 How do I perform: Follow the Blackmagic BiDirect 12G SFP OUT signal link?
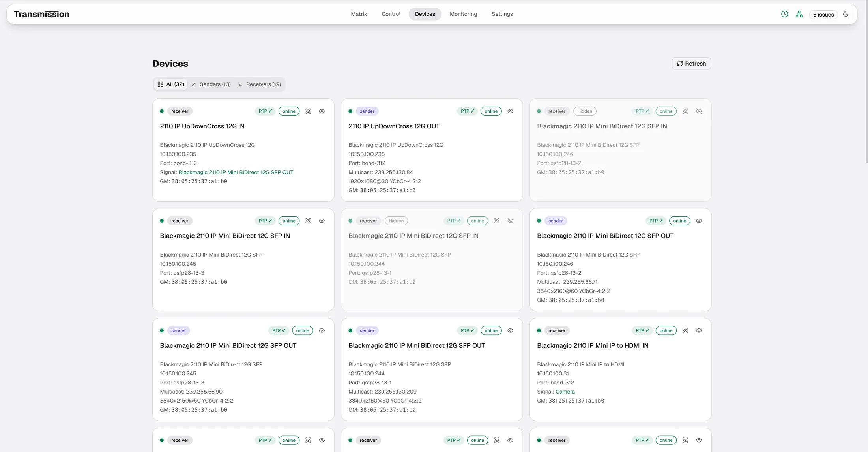pyautogui.click(x=236, y=173)
